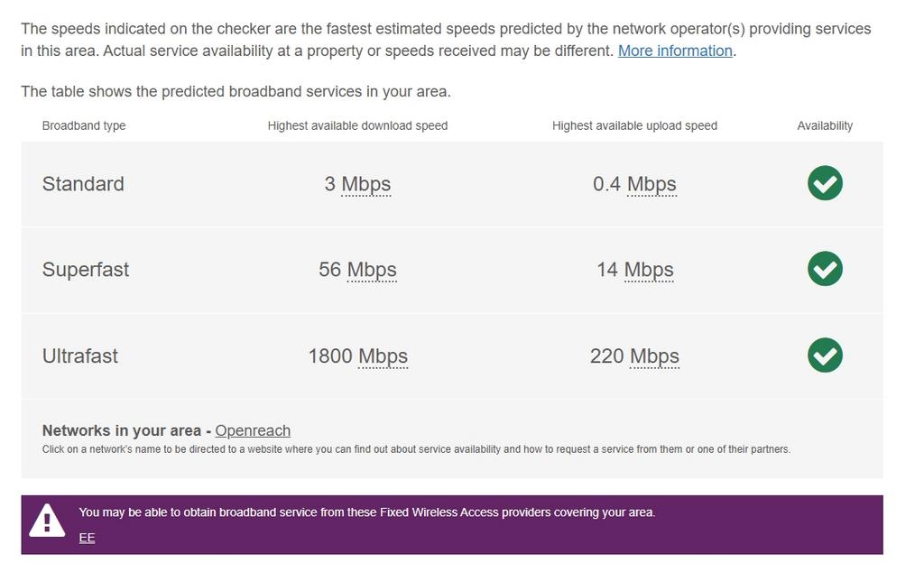Select the Broadband type column header
924x563 pixels.
(x=84, y=125)
